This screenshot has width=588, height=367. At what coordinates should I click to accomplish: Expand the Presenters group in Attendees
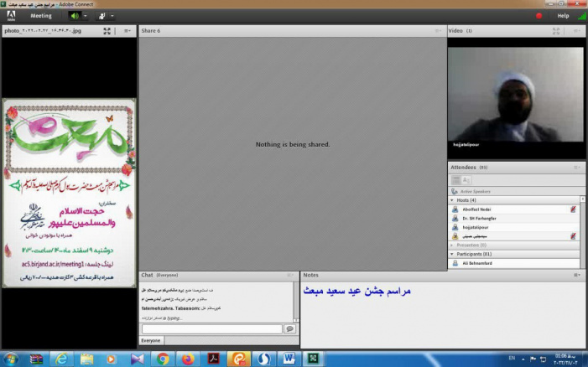pos(453,245)
